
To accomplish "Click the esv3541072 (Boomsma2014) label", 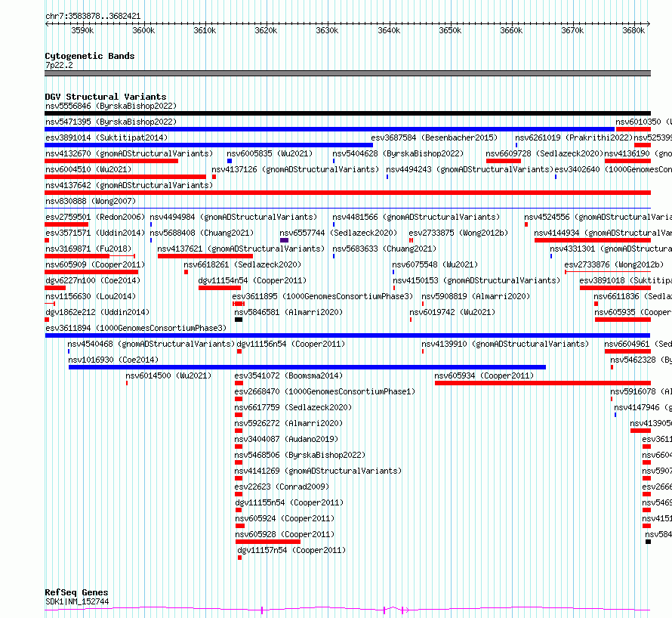I will [x=288, y=375].
